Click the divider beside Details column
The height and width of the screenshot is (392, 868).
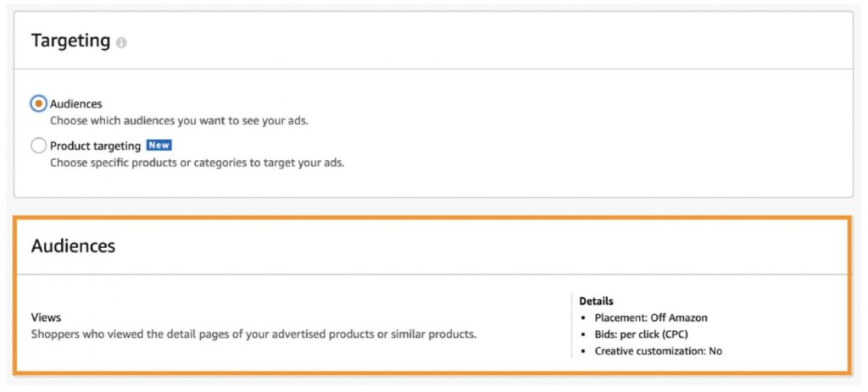[x=571, y=326]
